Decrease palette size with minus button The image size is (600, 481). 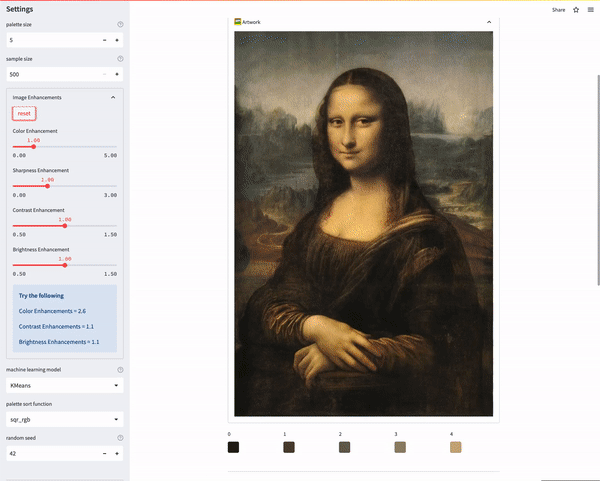click(104, 40)
